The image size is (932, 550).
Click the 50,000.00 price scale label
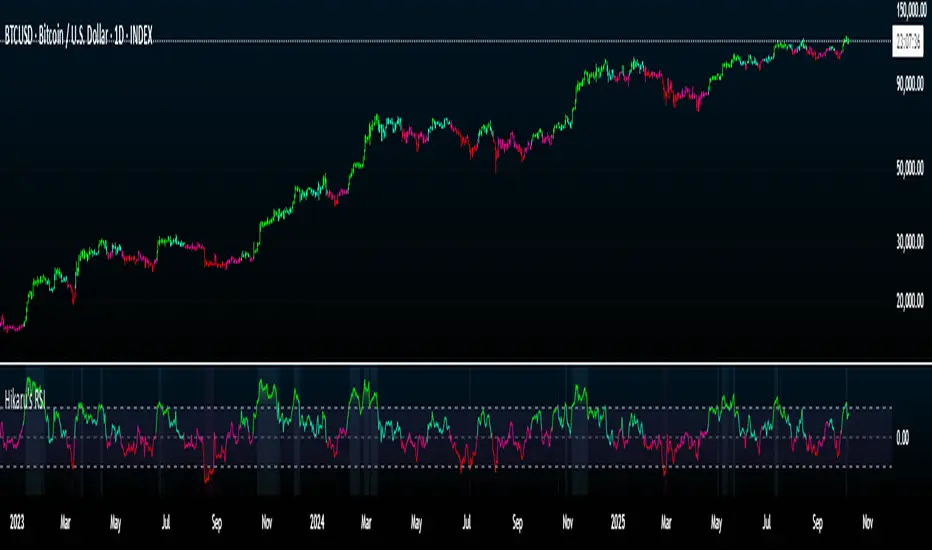(x=910, y=168)
